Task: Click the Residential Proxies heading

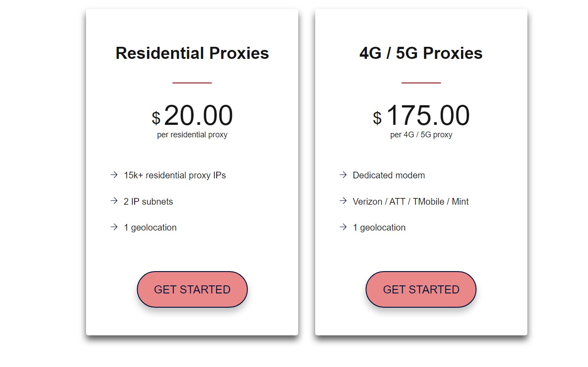Action: [x=192, y=53]
